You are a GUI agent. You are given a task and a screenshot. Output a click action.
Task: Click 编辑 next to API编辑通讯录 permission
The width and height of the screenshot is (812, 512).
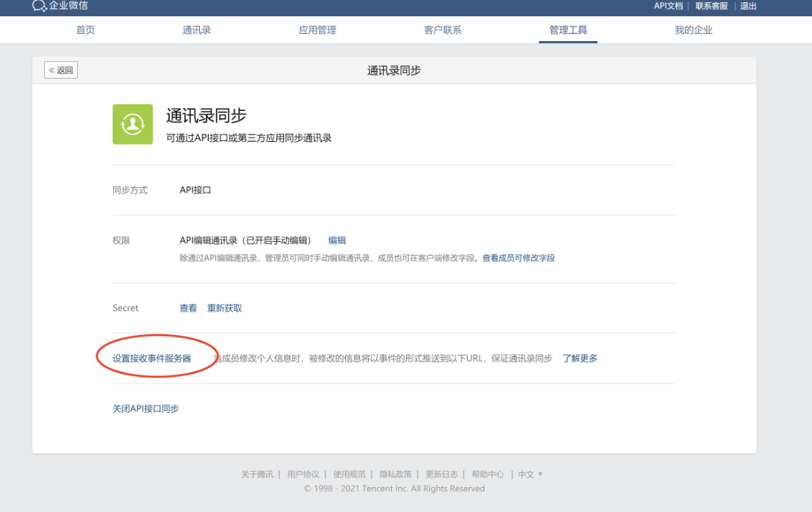click(x=337, y=240)
